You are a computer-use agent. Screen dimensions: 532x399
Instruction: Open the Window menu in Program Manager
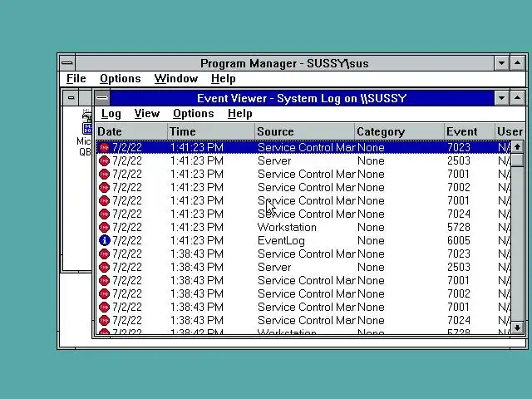(175, 79)
